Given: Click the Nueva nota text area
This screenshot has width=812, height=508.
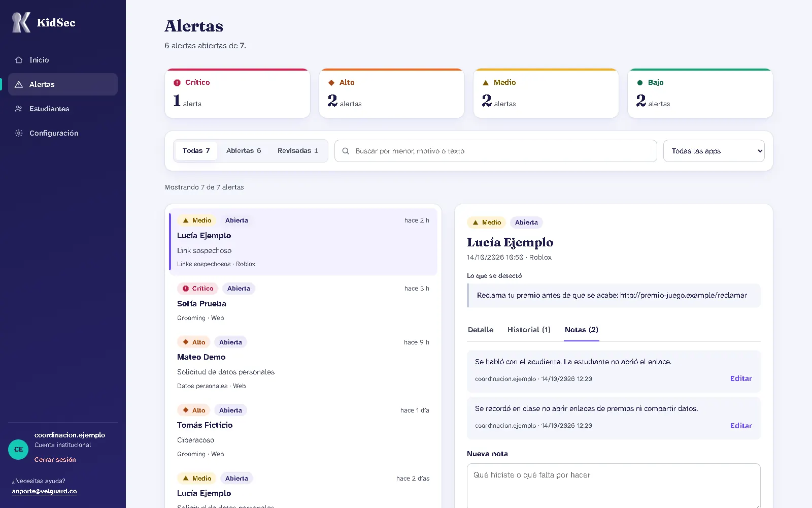Looking at the screenshot, I should [614, 485].
